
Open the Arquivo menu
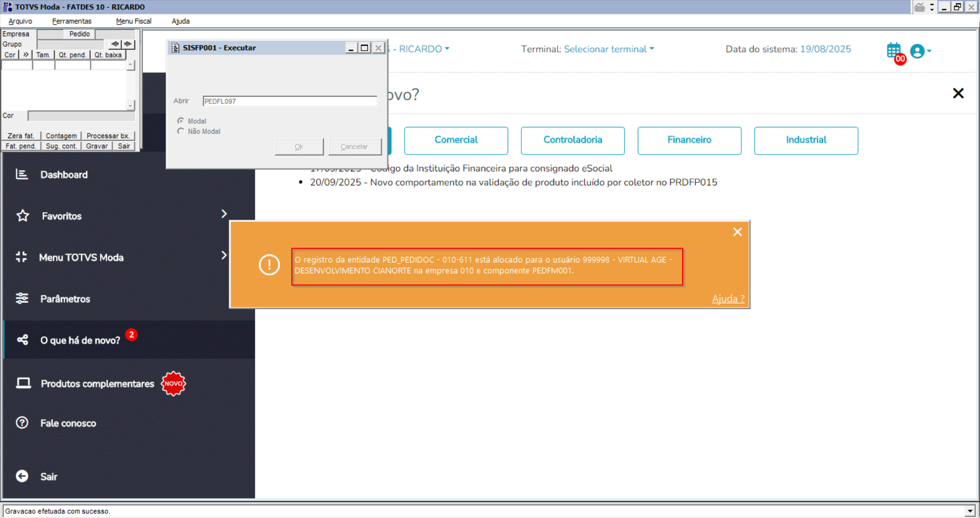pos(20,21)
